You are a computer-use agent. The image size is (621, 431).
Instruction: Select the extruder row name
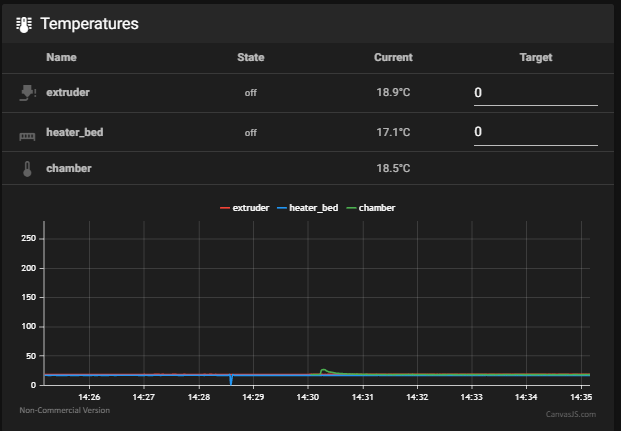68,92
